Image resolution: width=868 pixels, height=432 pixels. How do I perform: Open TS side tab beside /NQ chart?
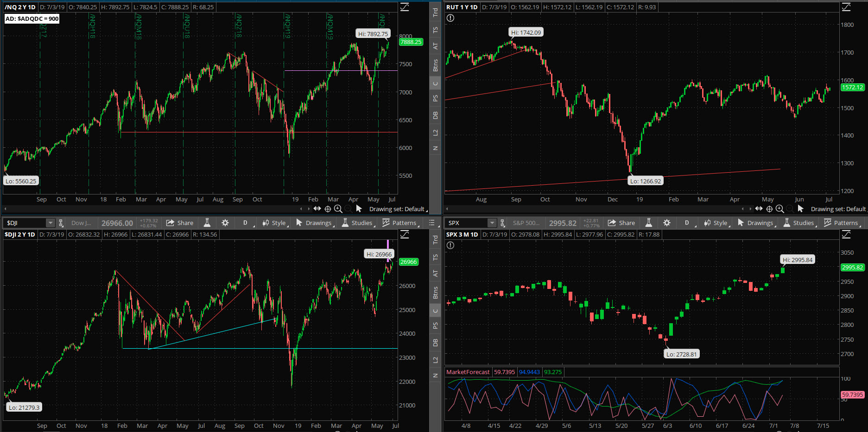pyautogui.click(x=435, y=30)
